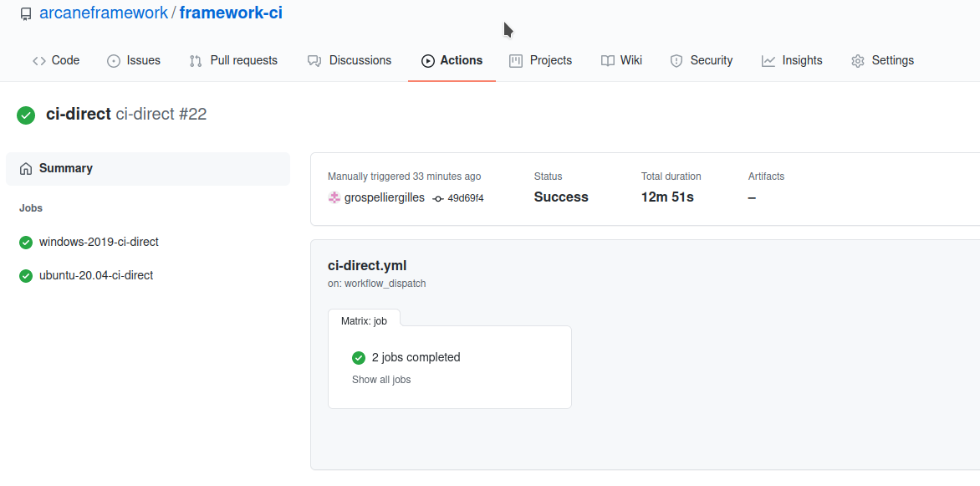Click the green success check next to ci-direct title

(26, 115)
